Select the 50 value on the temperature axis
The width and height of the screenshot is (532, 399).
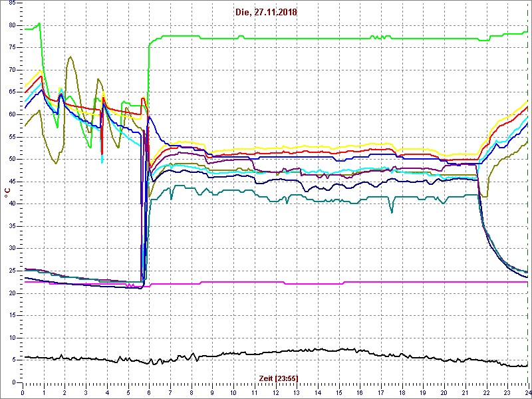tap(12, 159)
